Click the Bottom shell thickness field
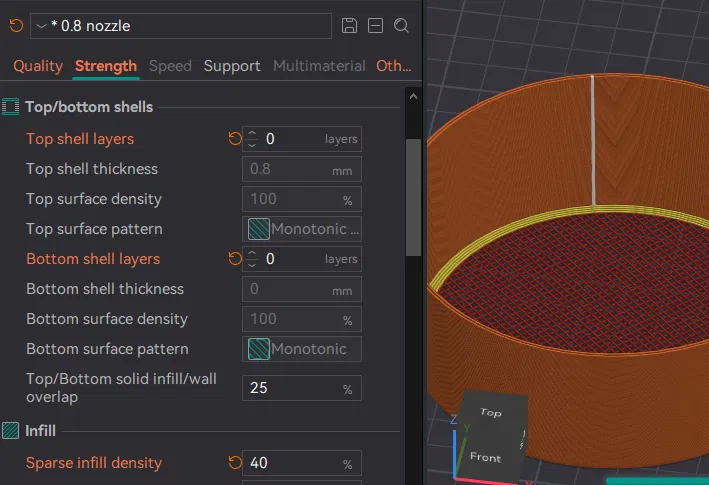Viewport: 709px width, 485px height. (302, 289)
